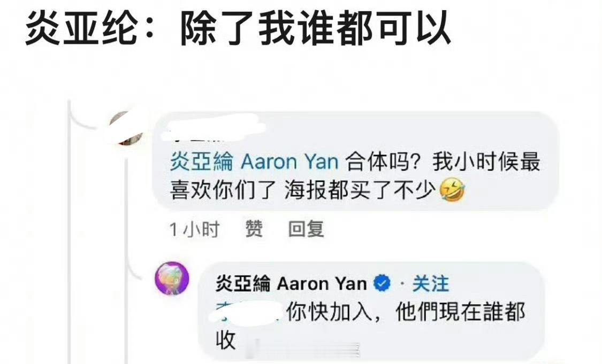Like the comment with the 赞 button
This screenshot has height=364, width=602.
point(254,229)
